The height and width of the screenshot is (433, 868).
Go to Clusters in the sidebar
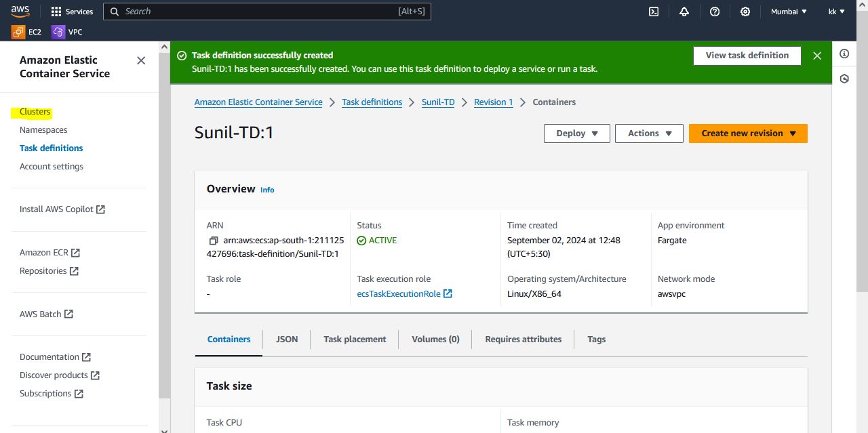35,112
